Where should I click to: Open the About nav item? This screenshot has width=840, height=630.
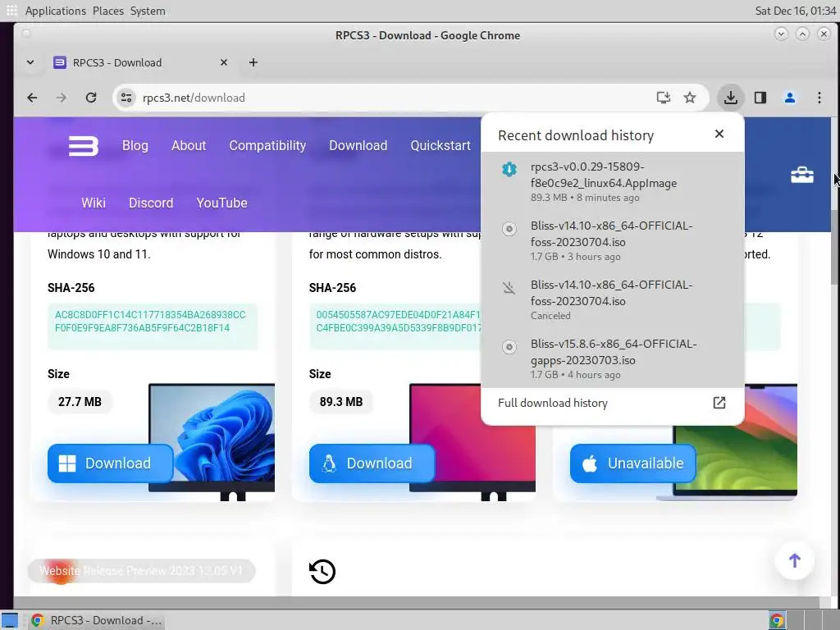189,146
